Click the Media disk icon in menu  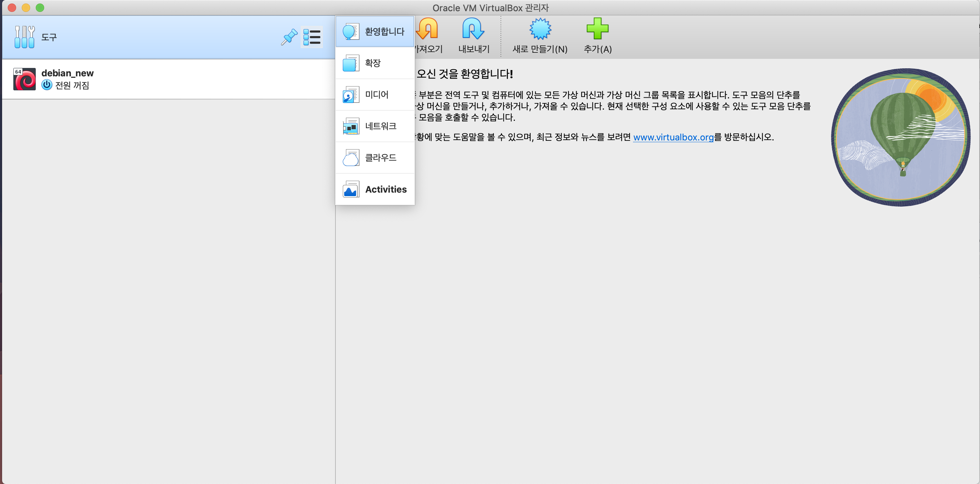[351, 95]
